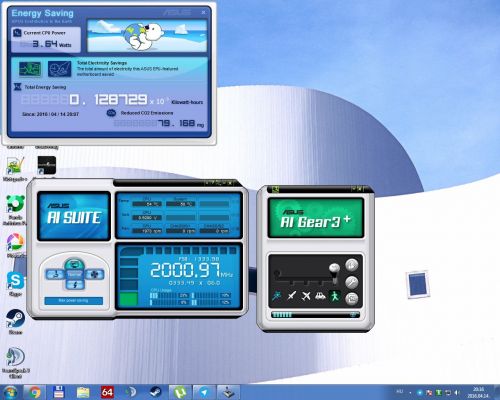The image size is (500, 400).
Task: Click the 0.128729 total energy saving value
Action: [x=108, y=99]
